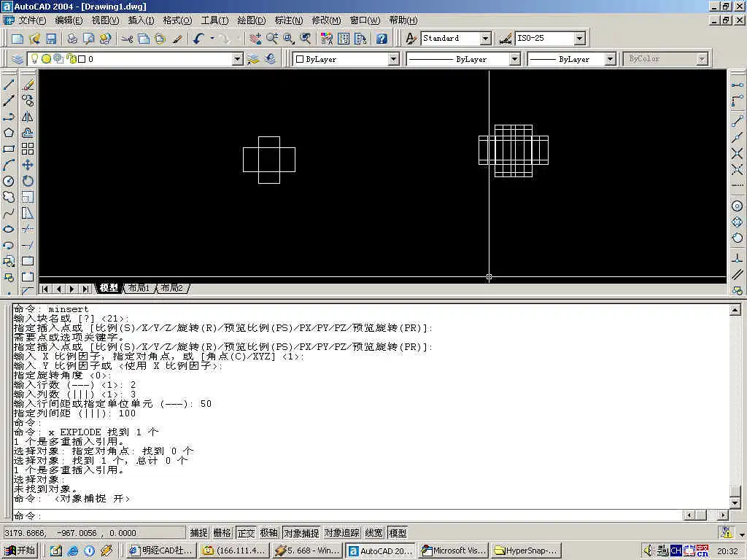Toggle layer 0 on/off light bulb
Screen dimensions: 747x560
click(34, 58)
